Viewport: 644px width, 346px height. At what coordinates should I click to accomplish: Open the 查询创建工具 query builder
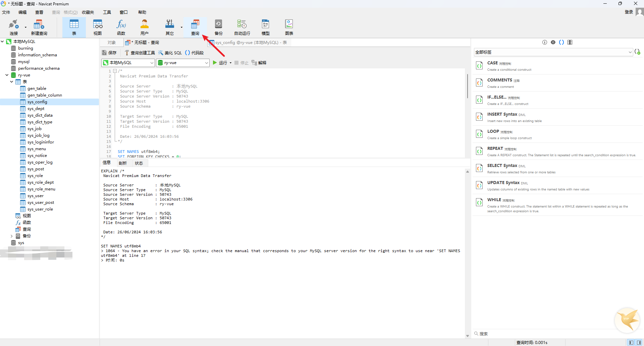point(140,53)
